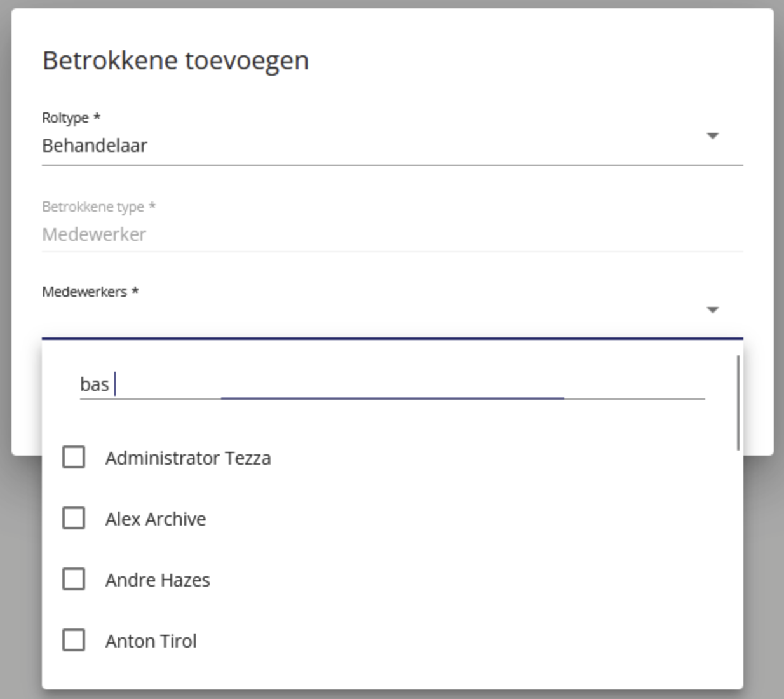
Task: Collapse the Medewerkers dropdown arrow
Action: coord(712,310)
